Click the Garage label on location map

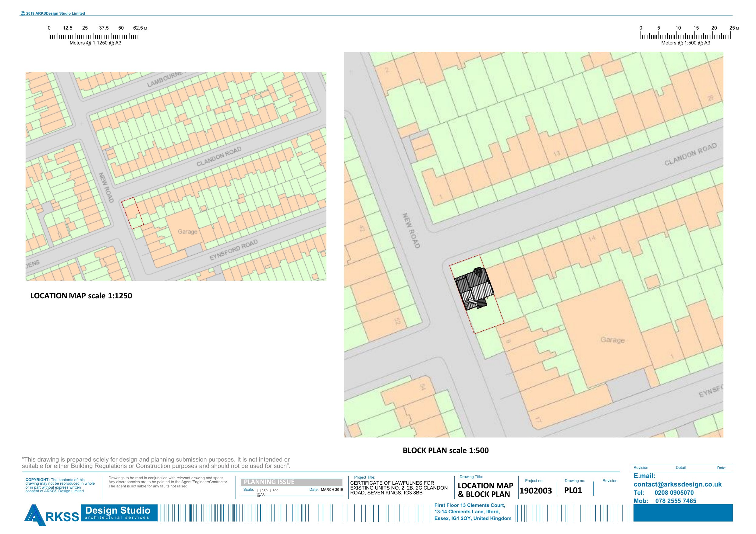coord(187,232)
